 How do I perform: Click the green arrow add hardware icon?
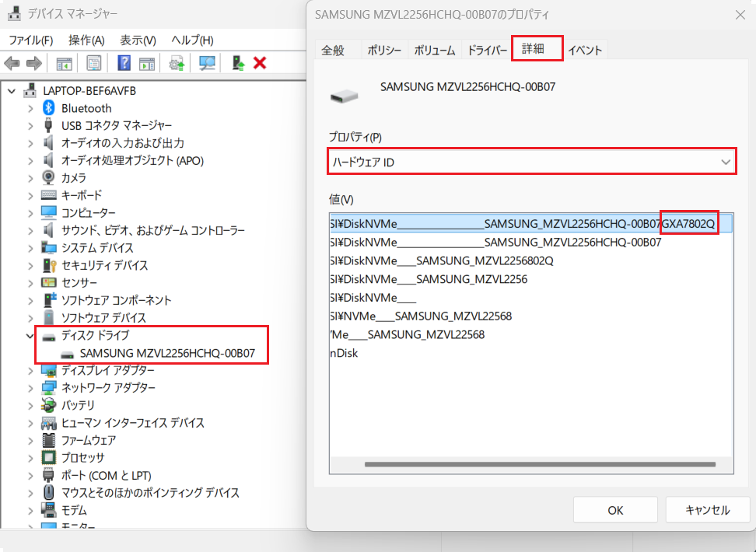239,63
